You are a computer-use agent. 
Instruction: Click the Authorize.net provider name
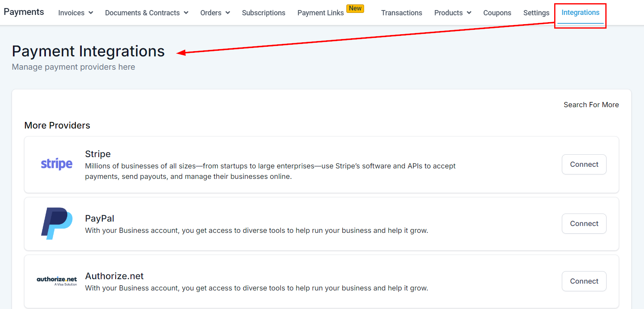coord(114,276)
